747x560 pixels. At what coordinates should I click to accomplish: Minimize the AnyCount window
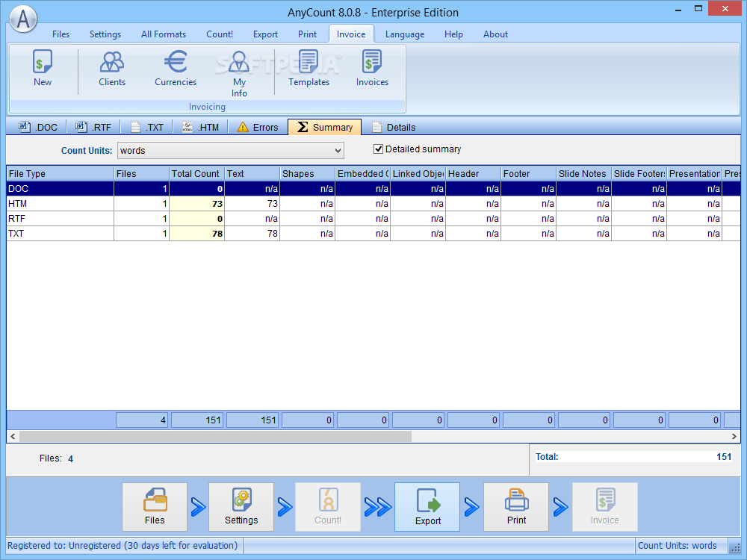[678, 10]
